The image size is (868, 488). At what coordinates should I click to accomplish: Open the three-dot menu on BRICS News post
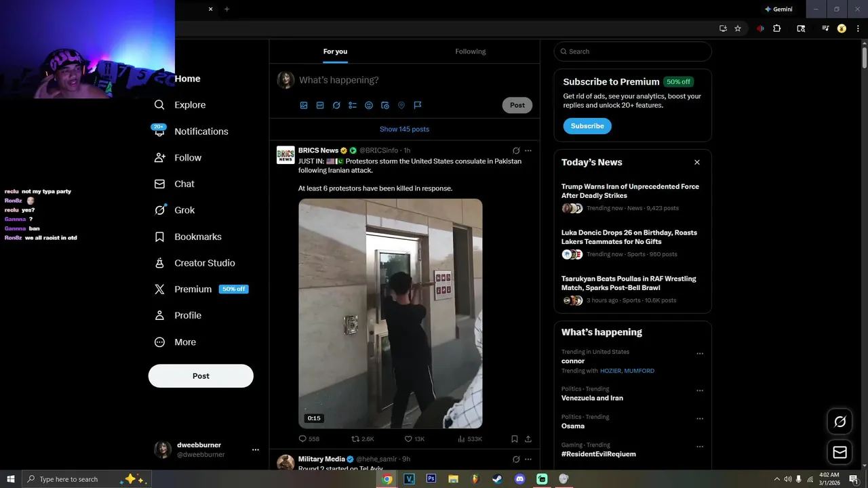(528, 150)
